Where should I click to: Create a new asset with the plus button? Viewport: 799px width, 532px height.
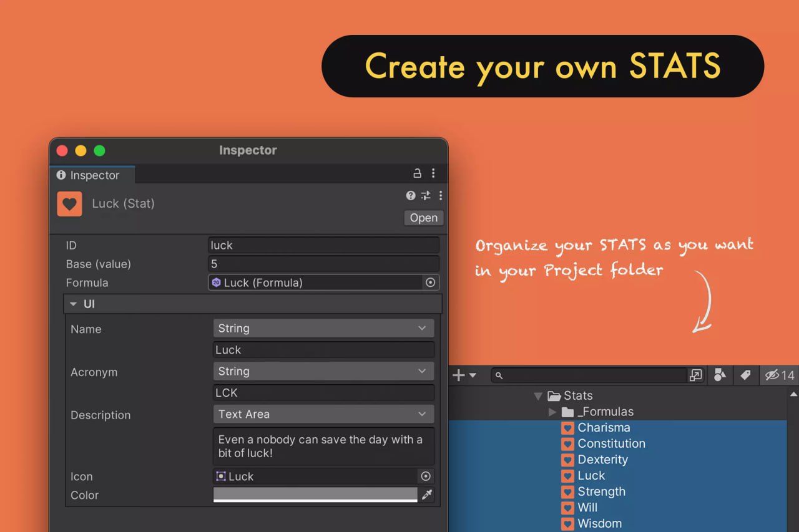click(458, 375)
